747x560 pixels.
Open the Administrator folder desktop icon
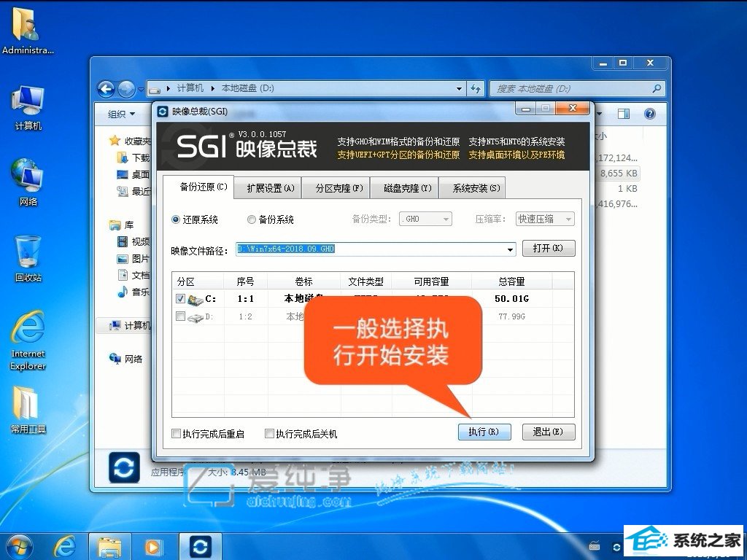point(27,31)
